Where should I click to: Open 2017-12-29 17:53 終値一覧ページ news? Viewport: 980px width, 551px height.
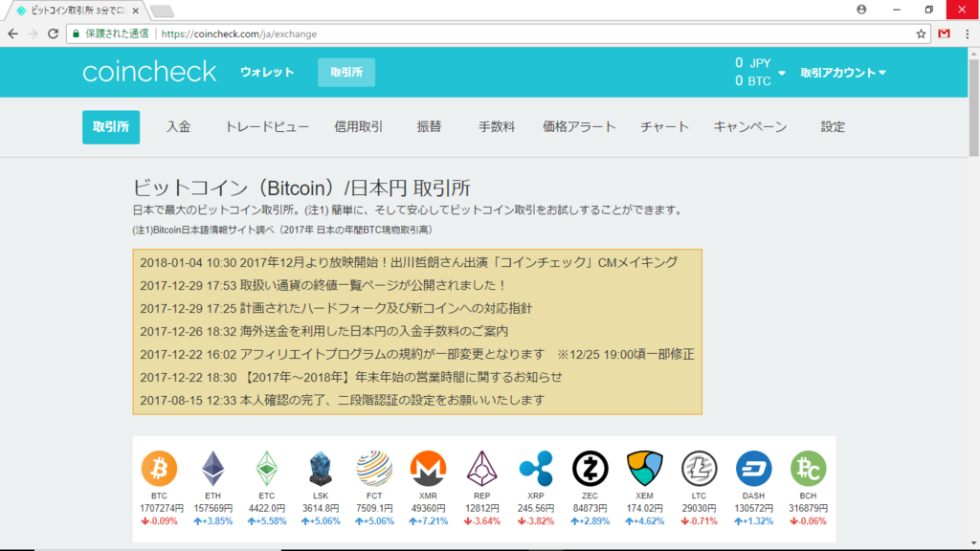tap(323, 285)
